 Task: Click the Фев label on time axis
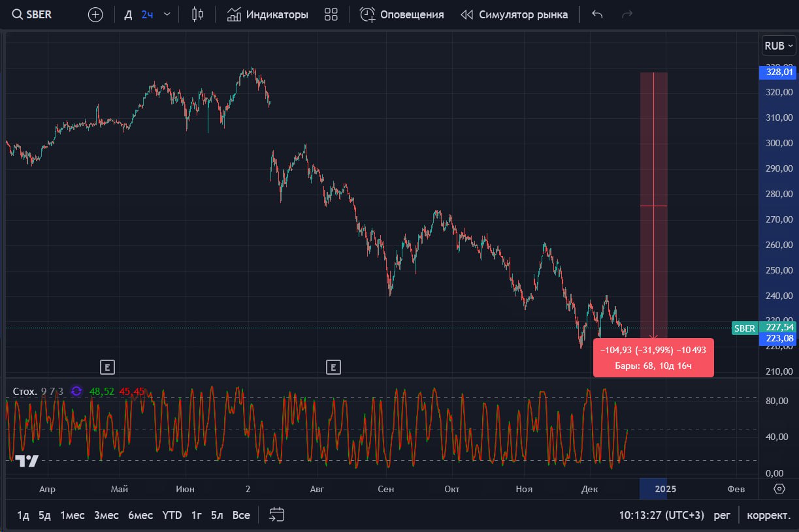click(x=736, y=489)
